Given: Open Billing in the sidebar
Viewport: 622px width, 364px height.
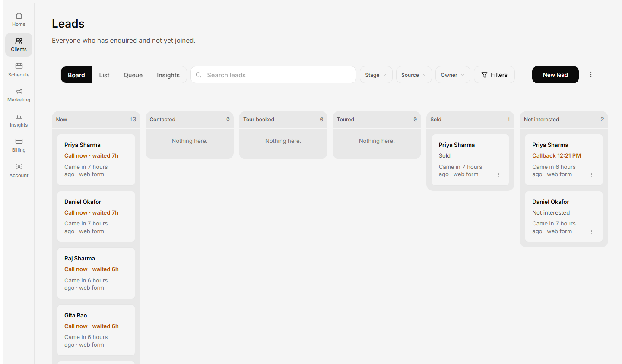Looking at the screenshot, I should click(19, 145).
